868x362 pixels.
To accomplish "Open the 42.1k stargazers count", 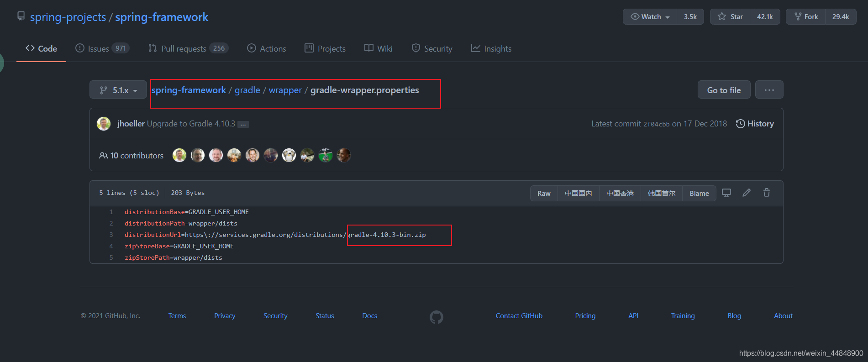I will tap(765, 17).
